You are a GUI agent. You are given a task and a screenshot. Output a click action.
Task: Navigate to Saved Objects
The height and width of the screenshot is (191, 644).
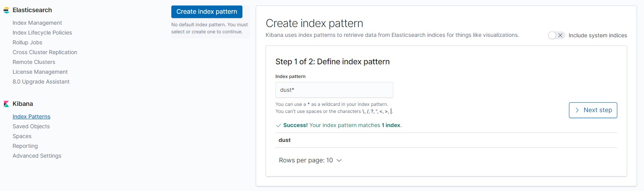(31, 126)
